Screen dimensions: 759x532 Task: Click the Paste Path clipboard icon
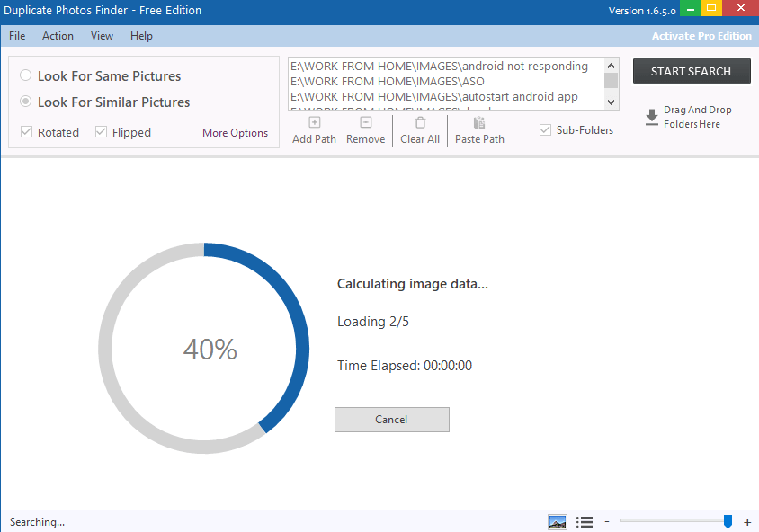479,123
